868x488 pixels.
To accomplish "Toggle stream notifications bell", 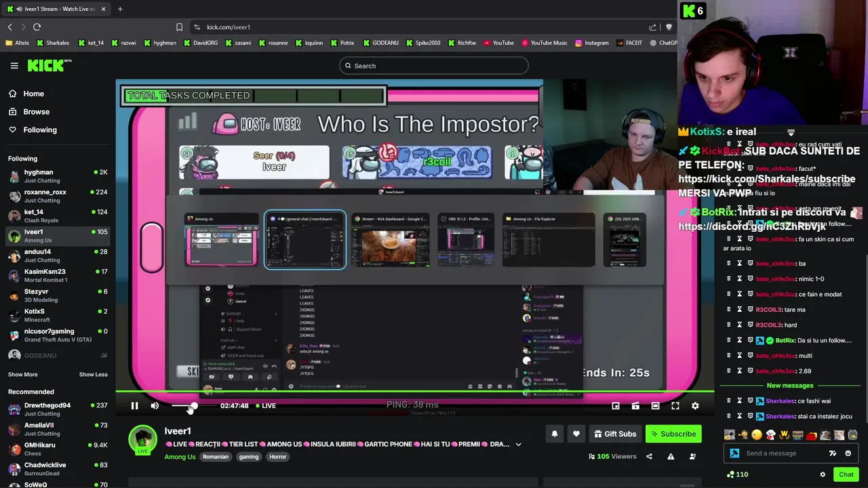I will 555,434.
